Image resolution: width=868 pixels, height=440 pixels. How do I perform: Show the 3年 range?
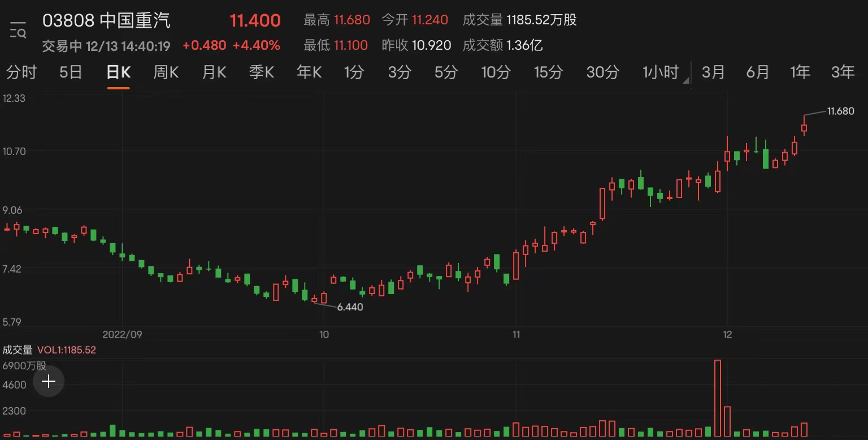(843, 72)
